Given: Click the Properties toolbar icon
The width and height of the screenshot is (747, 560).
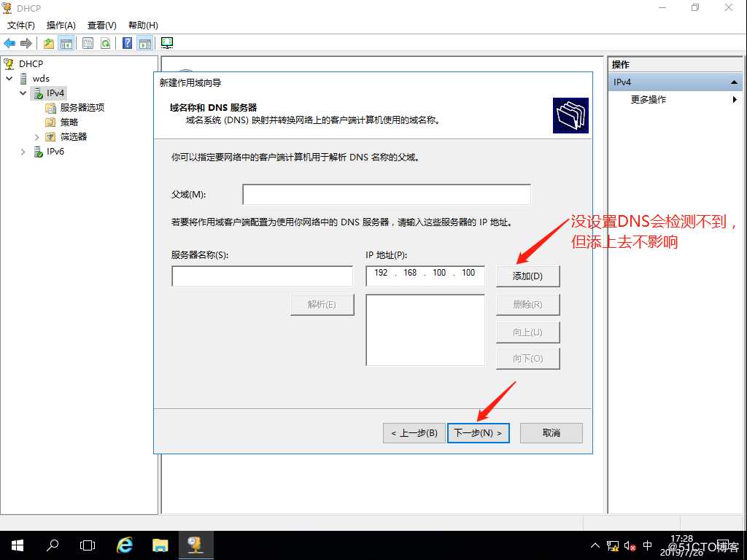Looking at the screenshot, I should click(88, 43).
